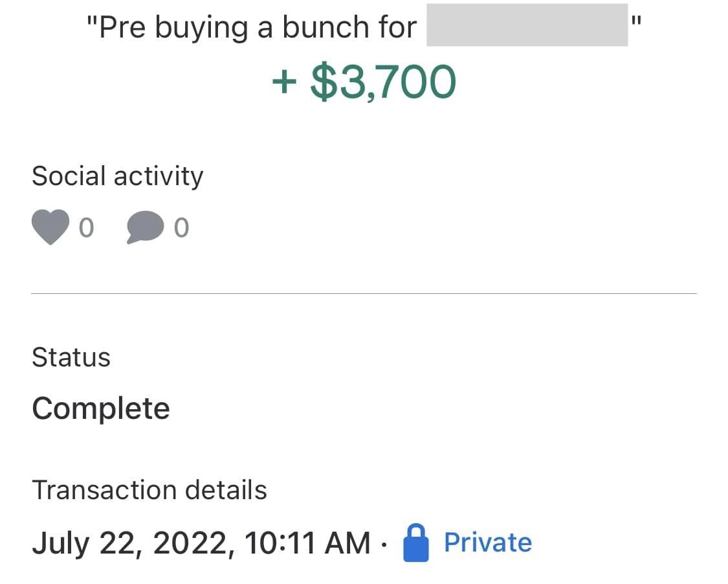
Task: Tap the word "activity" in section header
Action: (x=159, y=177)
